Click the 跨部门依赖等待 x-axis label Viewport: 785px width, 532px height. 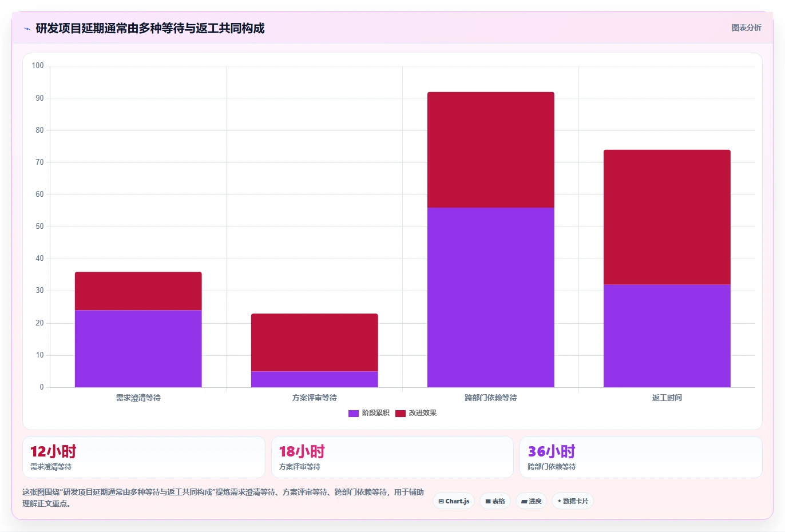(x=491, y=398)
